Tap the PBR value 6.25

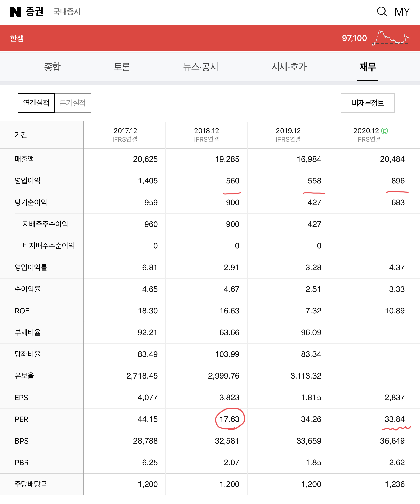[x=150, y=462]
